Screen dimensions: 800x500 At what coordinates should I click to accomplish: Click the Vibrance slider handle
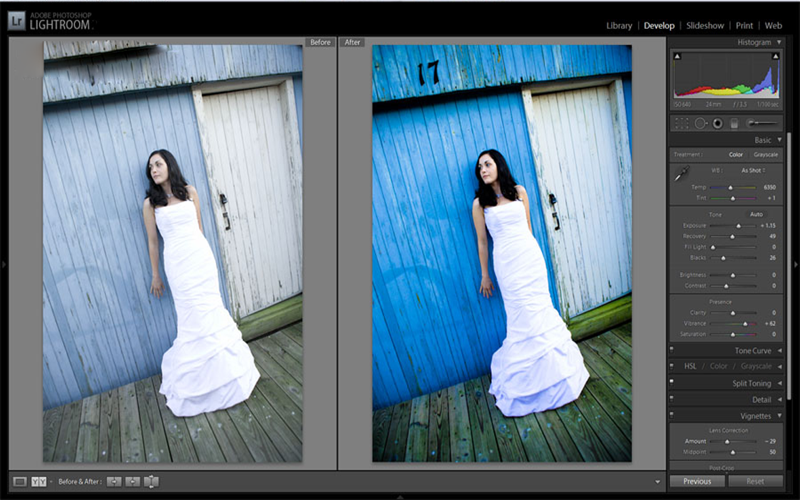(x=745, y=324)
